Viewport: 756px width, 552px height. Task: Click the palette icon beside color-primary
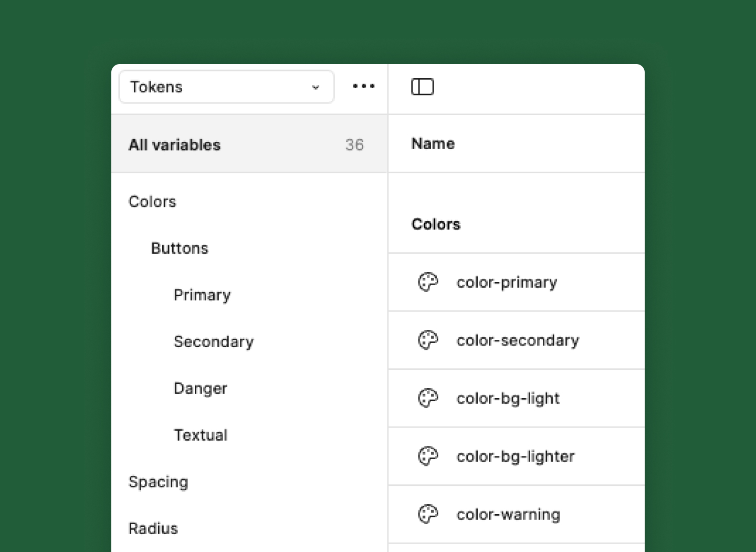(x=428, y=282)
